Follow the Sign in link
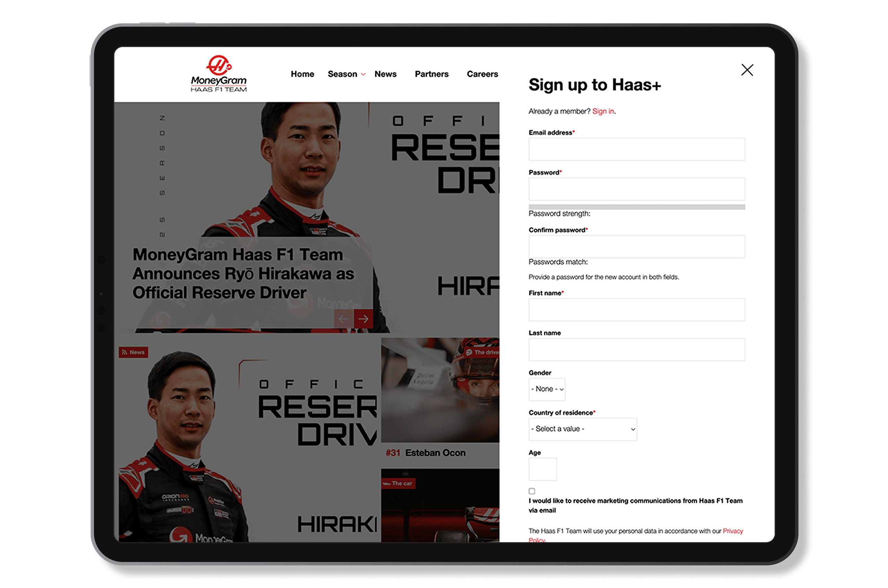This screenshot has width=888, height=588. click(x=603, y=111)
